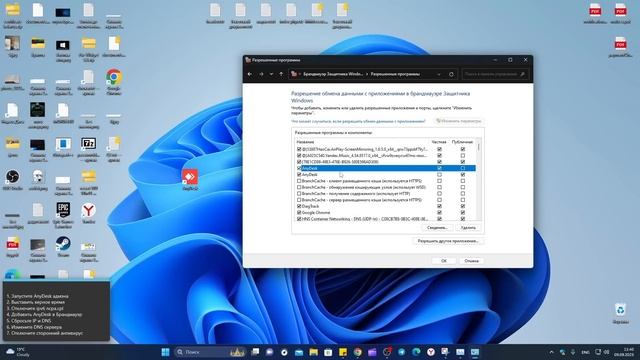This screenshot has width=640, height=360.
Task: Open Yandex browser from the taskbar
Action: (x=431, y=352)
